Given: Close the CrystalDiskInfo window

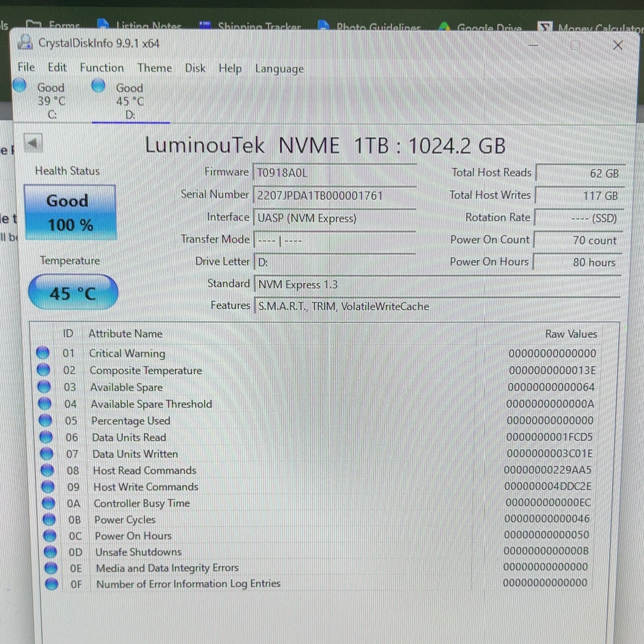Looking at the screenshot, I should point(618,45).
